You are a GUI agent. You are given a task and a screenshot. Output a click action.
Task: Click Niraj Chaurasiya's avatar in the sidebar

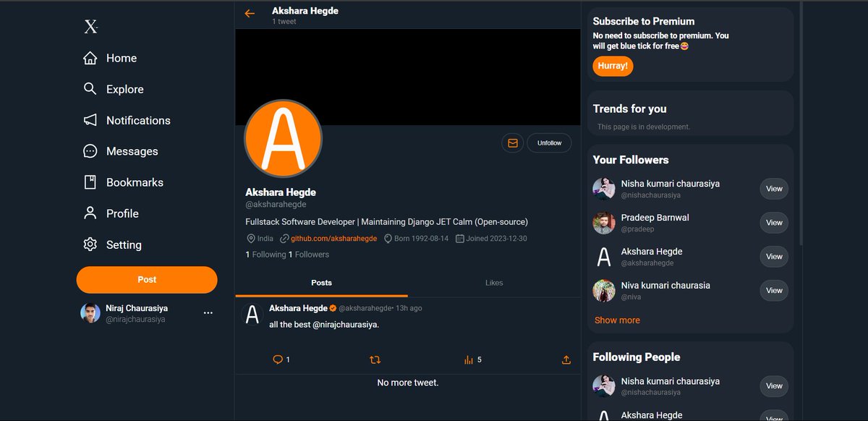tap(90, 313)
